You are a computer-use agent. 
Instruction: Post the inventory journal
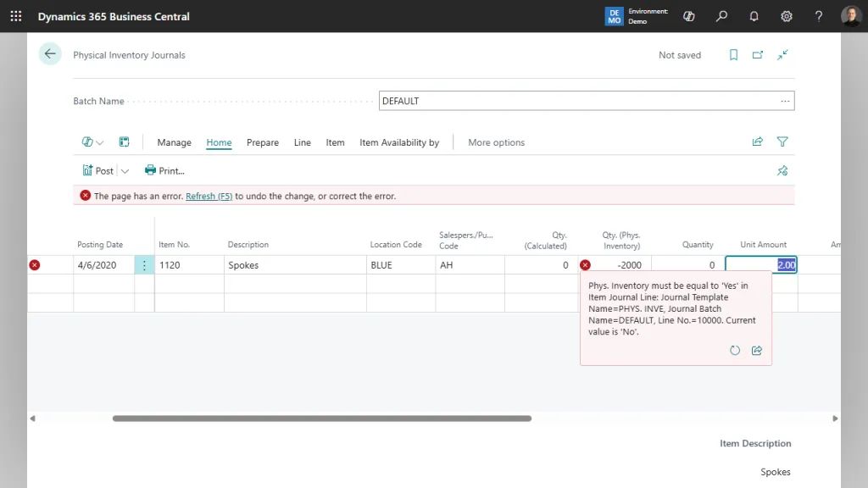[x=99, y=170]
